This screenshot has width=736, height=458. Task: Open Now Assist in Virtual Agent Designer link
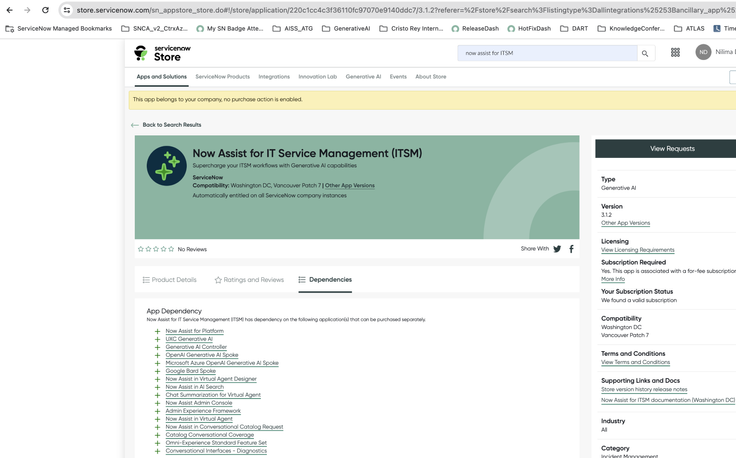coord(211,379)
